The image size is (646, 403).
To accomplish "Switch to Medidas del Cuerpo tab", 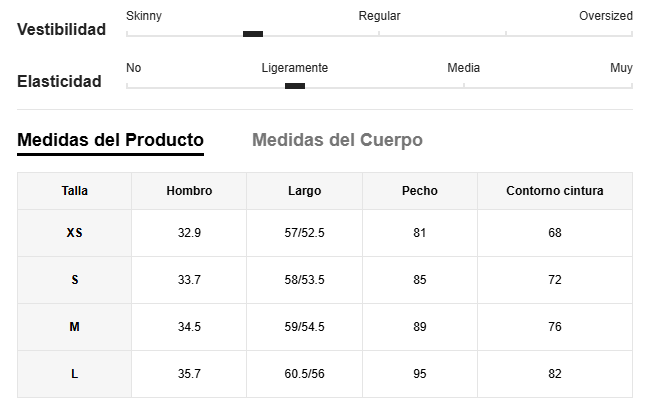I will pyautogui.click(x=337, y=140).
